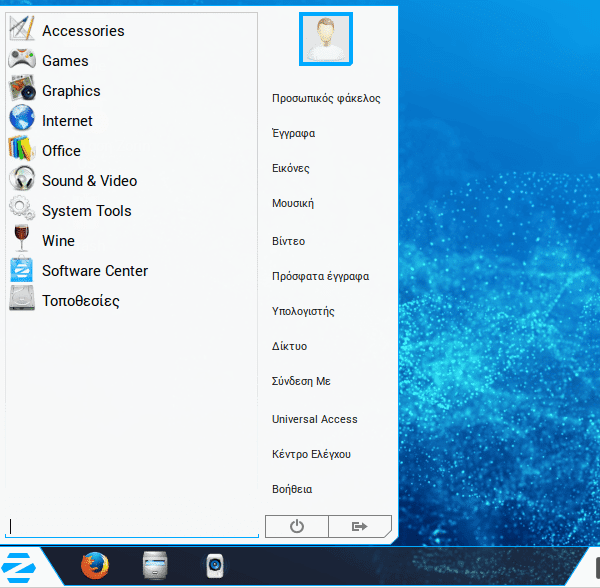The width and height of the screenshot is (600, 588).
Task: Click the log out arrow button
Action: click(360, 526)
